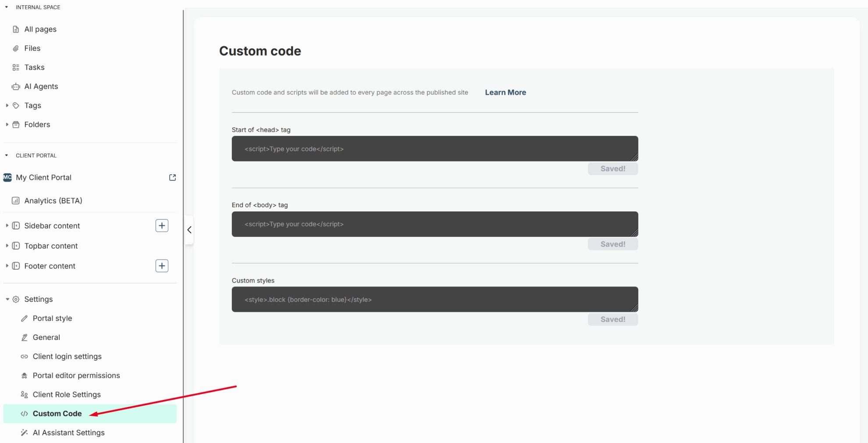Click the 'Custom styles' label
Viewport: 868px width, 443px height.
point(253,281)
